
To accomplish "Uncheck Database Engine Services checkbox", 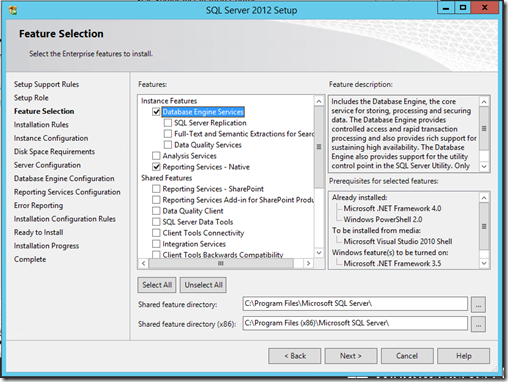I will [x=156, y=112].
